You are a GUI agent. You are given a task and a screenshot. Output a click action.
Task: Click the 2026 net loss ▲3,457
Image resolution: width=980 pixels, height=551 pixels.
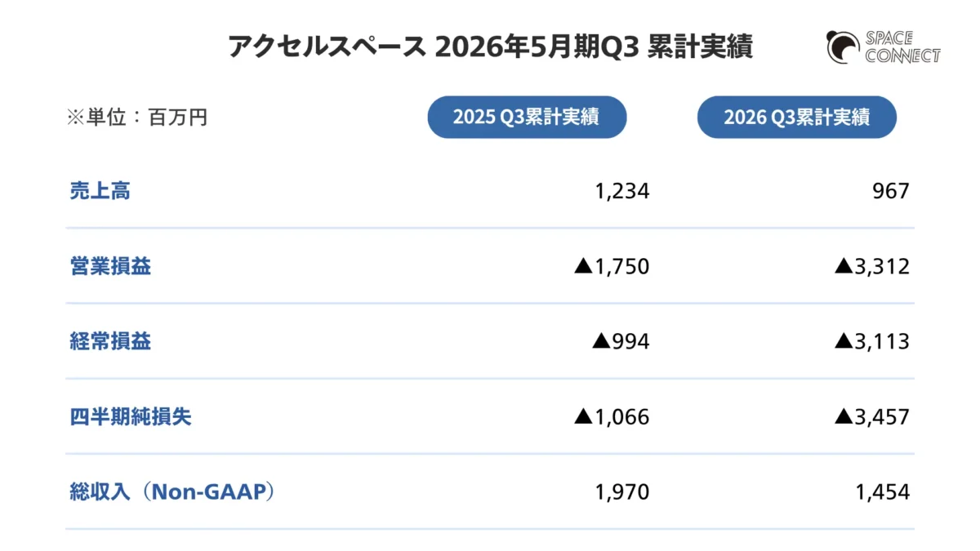coord(871,417)
